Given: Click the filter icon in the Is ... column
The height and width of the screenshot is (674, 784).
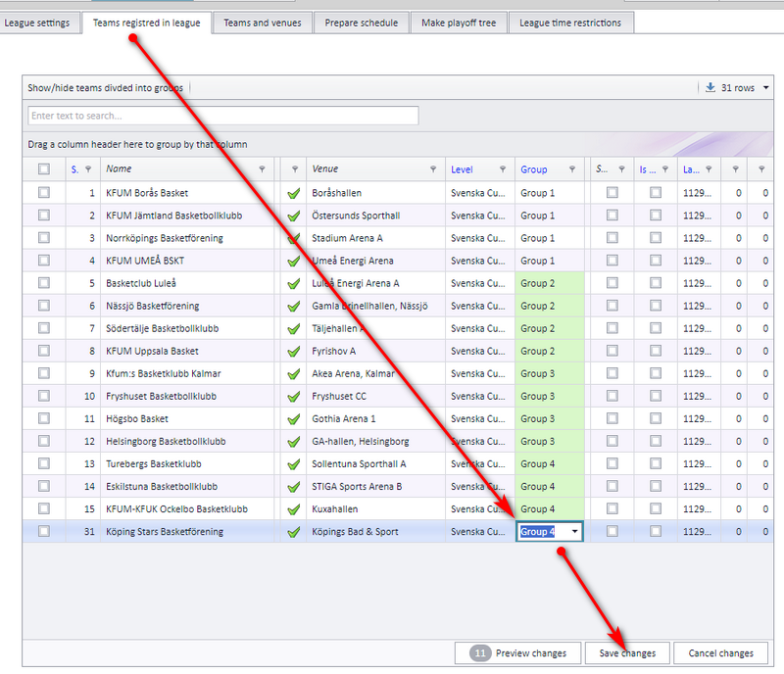Looking at the screenshot, I should click(x=665, y=169).
